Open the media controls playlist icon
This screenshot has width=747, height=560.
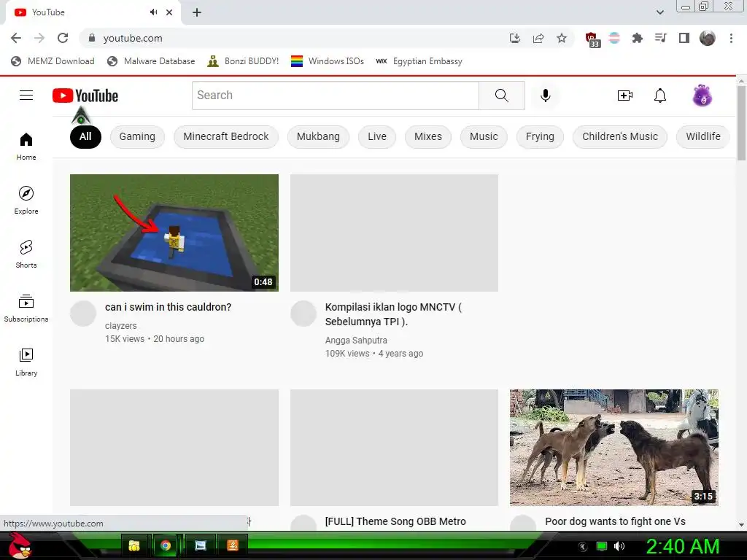pos(660,38)
